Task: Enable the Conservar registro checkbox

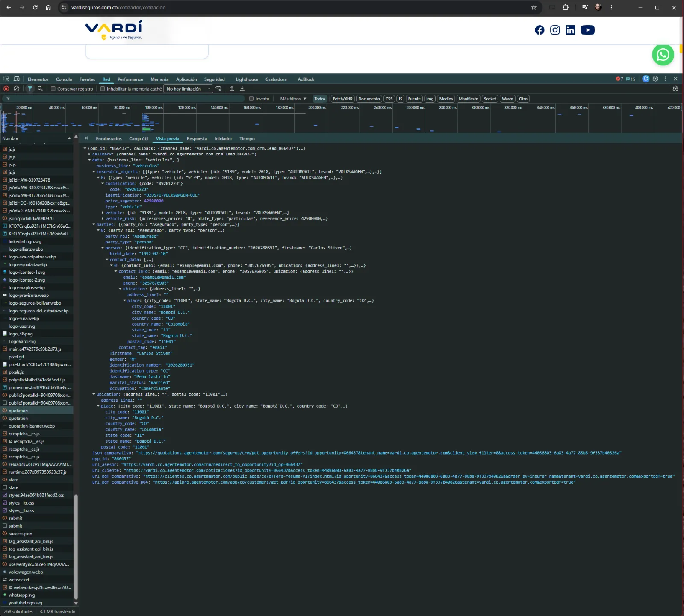Action: click(x=53, y=89)
